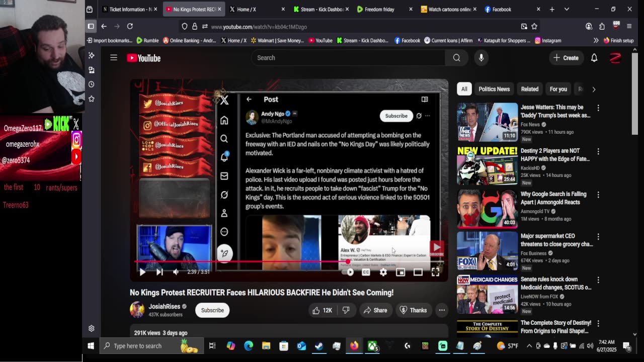Viewport: 644px width, 362px height.
Task: Show hidden system tray icons
Action: pyautogui.click(x=529, y=346)
